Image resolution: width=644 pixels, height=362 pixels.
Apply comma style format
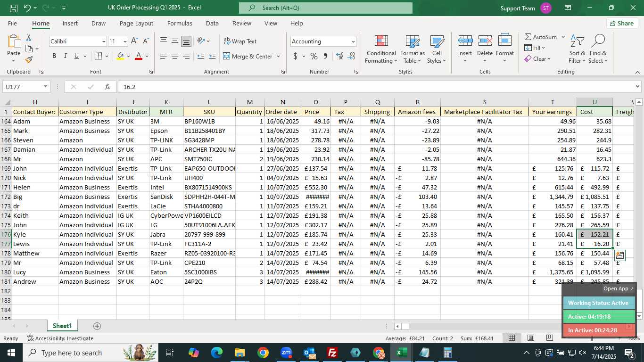(x=325, y=56)
